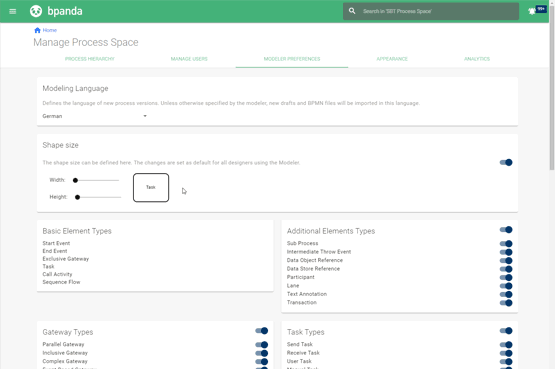Open the Appearance tab
The image size is (555, 369).
point(392,59)
